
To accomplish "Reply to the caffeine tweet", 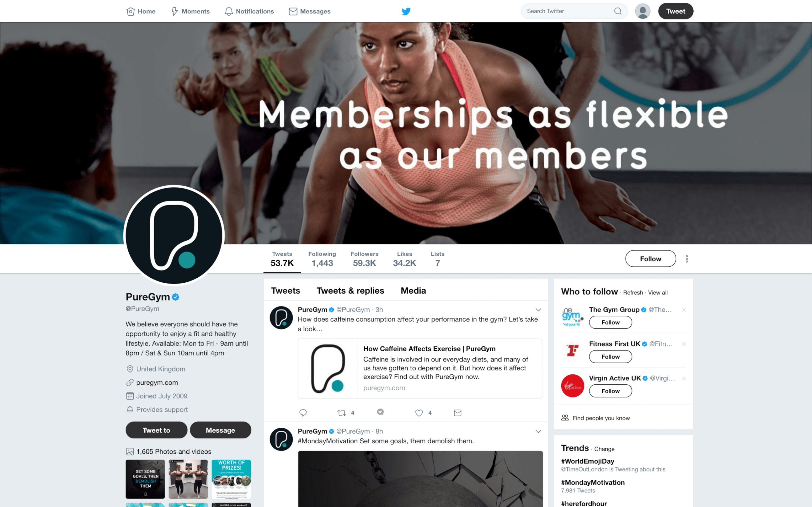I will 303,413.
